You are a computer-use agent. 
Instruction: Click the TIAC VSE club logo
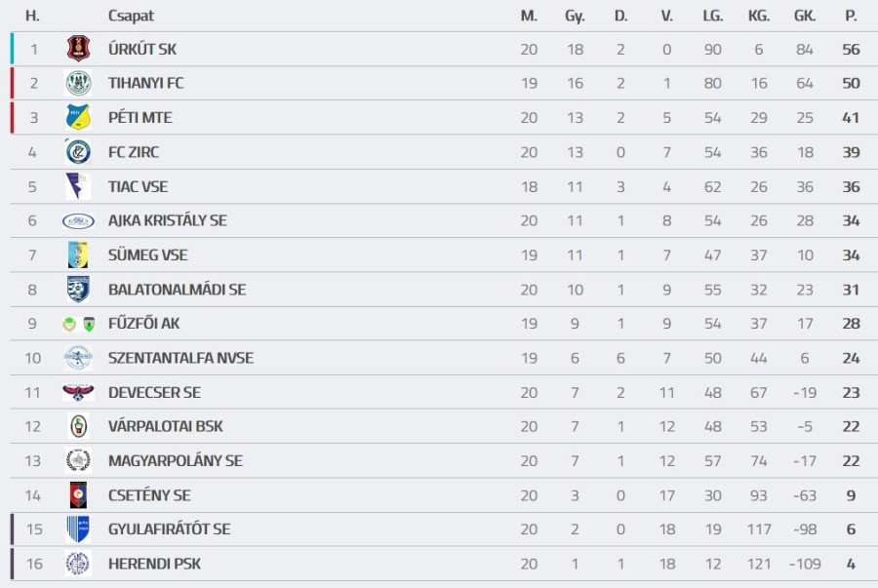click(x=78, y=186)
